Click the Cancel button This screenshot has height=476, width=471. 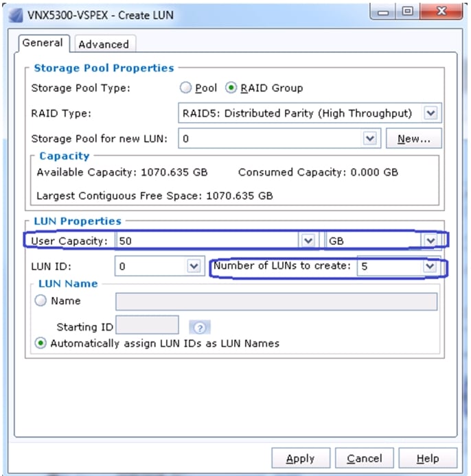tap(365, 458)
